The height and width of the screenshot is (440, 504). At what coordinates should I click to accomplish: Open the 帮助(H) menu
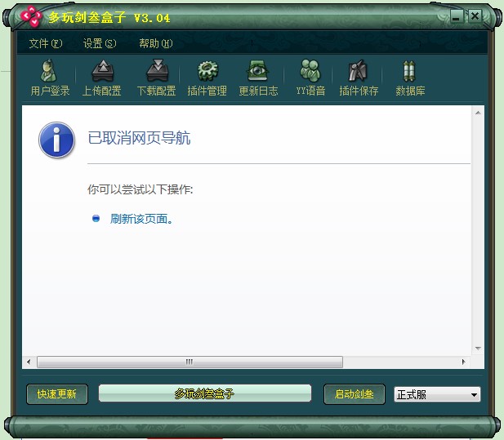tap(156, 43)
